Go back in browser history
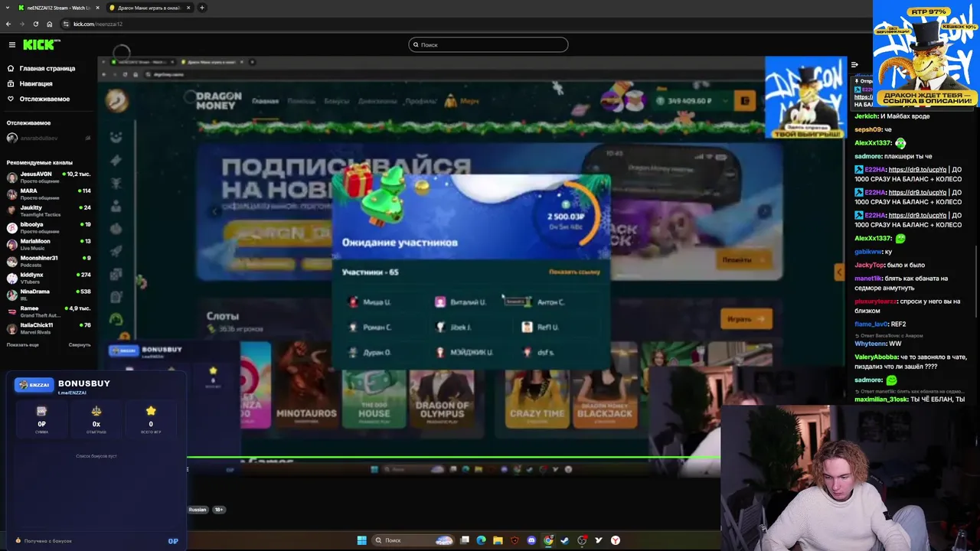The width and height of the screenshot is (980, 551). [x=8, y=24]
